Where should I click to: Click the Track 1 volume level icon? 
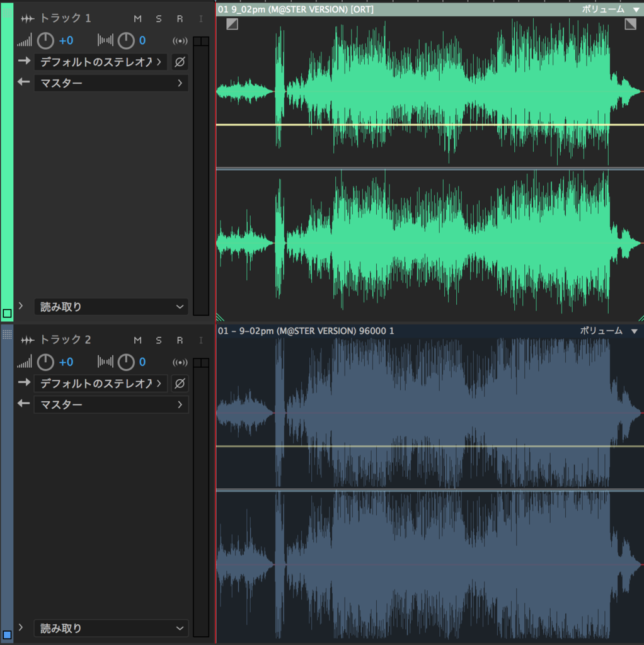click(x=25, y=41)
